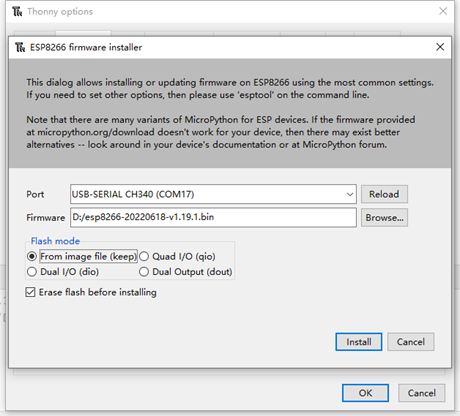Image resolution: width=460 pixels, height=416 pixels.
Task: Click the Thonny options window logo icon
Action: (x=17, y=12)
